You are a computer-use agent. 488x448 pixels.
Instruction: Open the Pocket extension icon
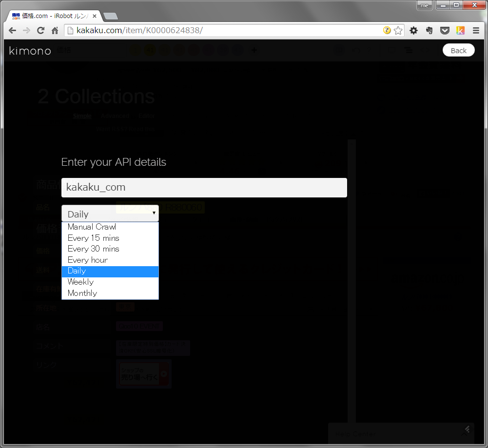445,31
